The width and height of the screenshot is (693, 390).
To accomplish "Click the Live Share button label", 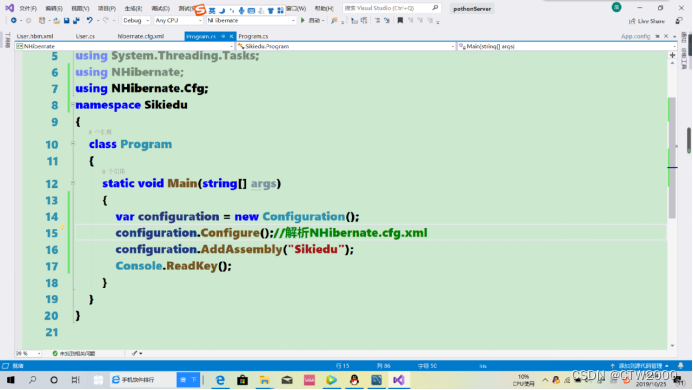I will [x=651, y=21].
